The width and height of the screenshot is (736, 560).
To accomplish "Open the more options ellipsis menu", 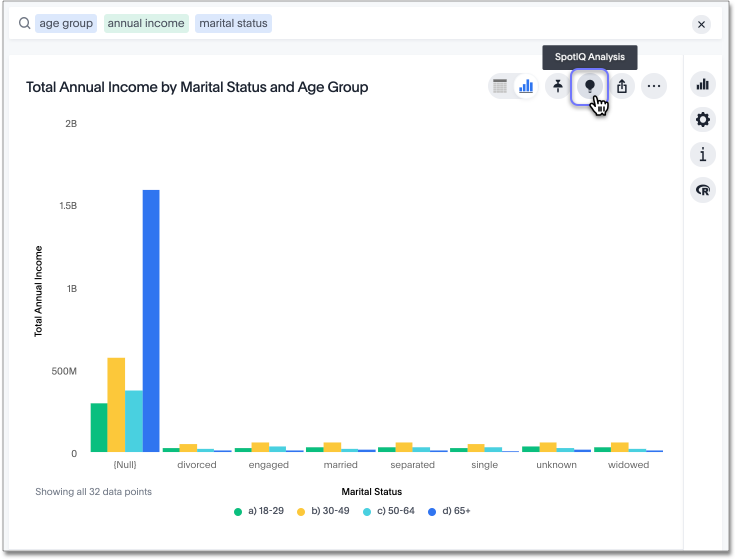I will 654,87.
